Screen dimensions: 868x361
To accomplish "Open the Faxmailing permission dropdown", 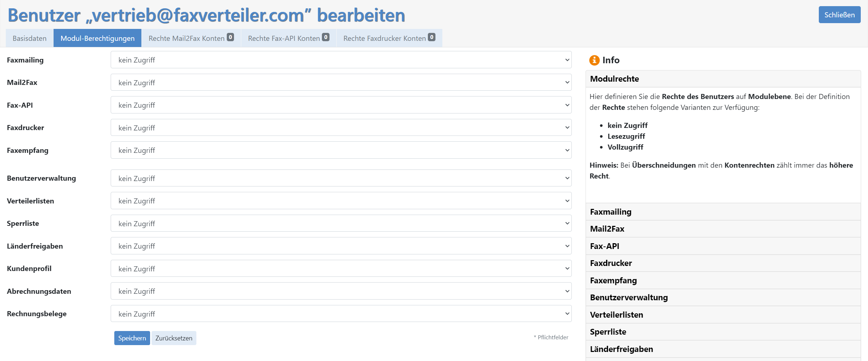I will 341,60.
